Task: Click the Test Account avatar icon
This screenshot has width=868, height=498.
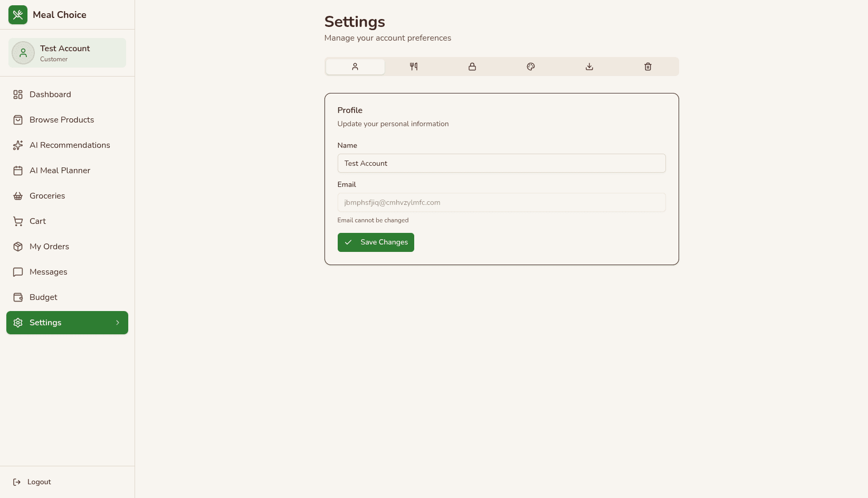Action: click(x=23, y=53)
